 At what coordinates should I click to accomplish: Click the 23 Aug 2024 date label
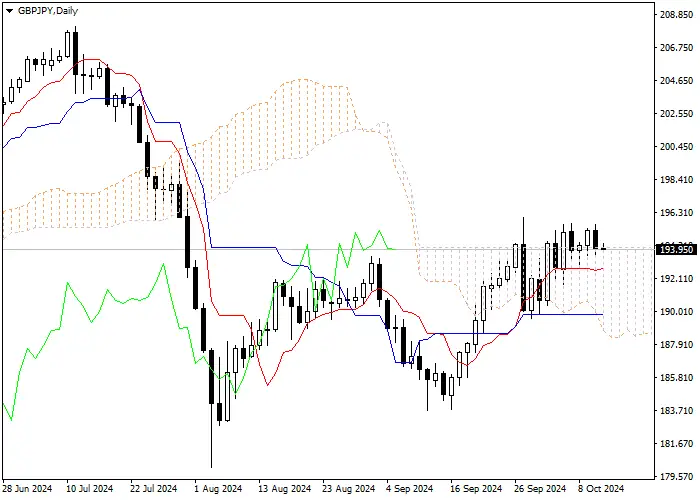coord(349,488)
